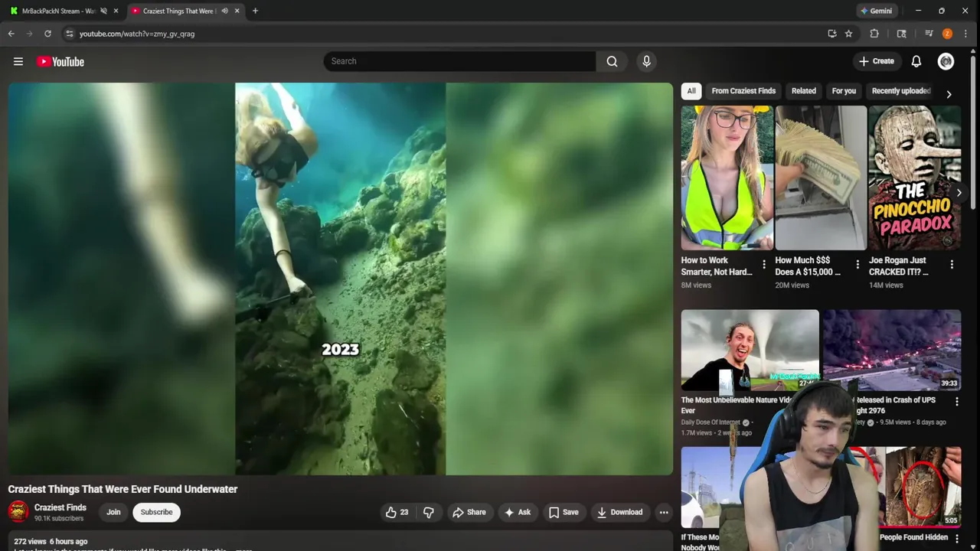Select Recently uploaded filter chip
This screenshot has width=980, height=551.
click(901, 91)
